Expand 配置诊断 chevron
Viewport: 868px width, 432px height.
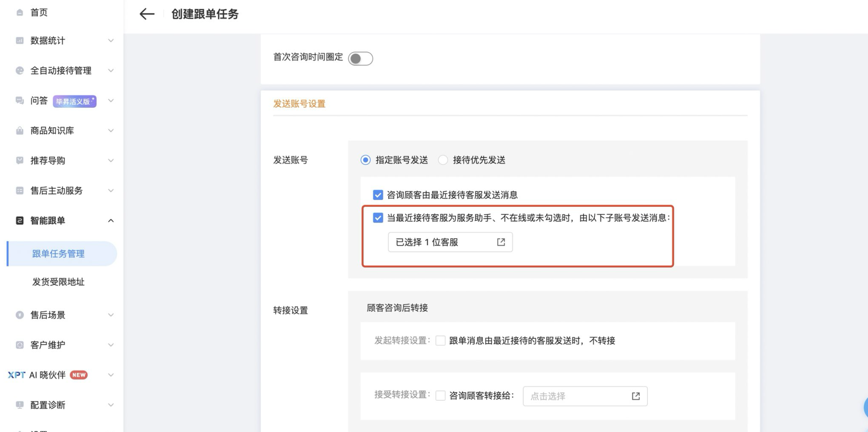click(x=111, y=405)
